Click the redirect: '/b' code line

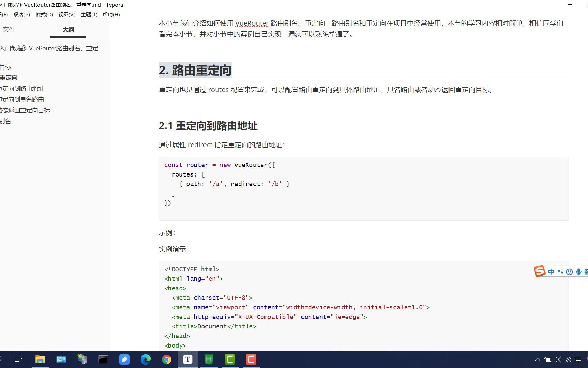click(x=234, y=184)
